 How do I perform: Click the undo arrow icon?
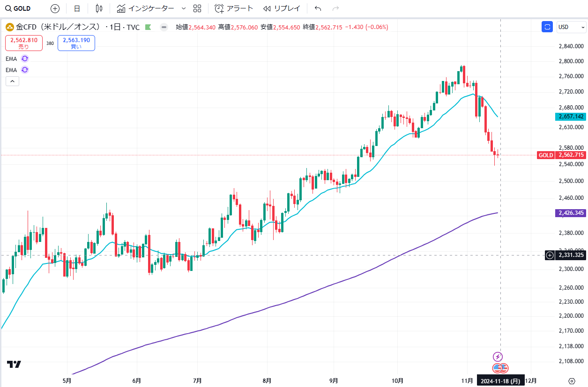(x=318, y=8)
